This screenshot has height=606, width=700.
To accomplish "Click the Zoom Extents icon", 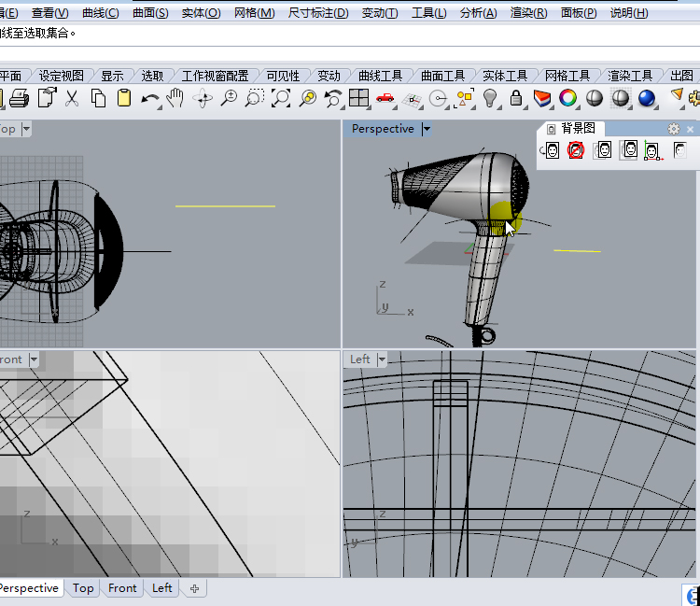I will pyautogui.click(x=280, y=98).
